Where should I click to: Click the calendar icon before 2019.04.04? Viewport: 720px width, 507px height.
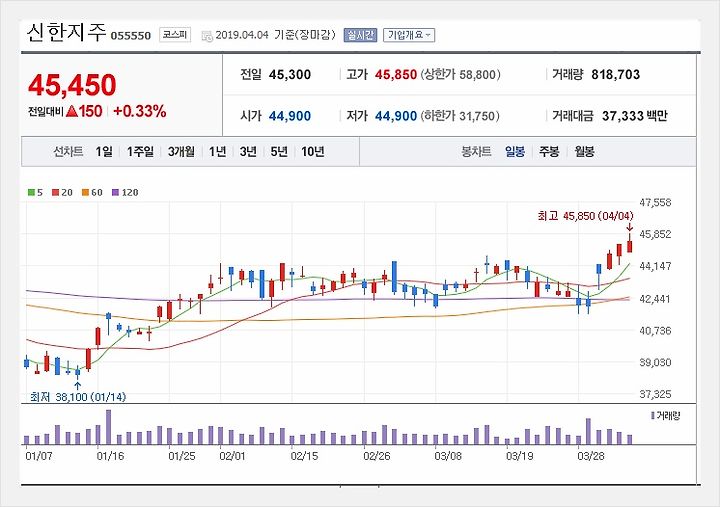[x=207, y=35]
